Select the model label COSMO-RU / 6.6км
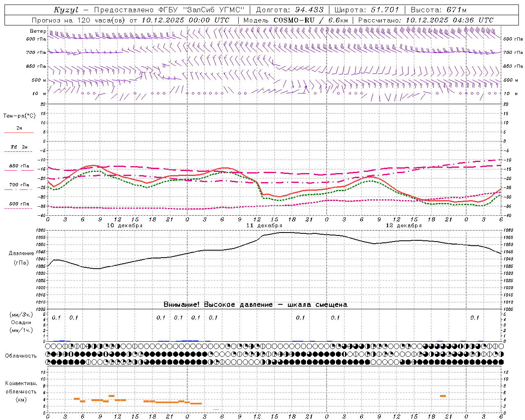Viewport: 525px width, 420px height. pos(310,20)
